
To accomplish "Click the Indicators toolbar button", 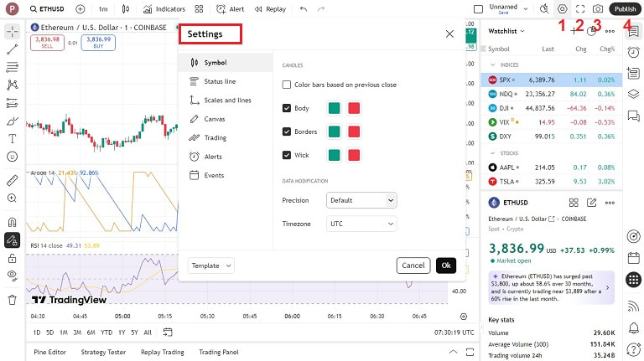I will tap(164, 9).
